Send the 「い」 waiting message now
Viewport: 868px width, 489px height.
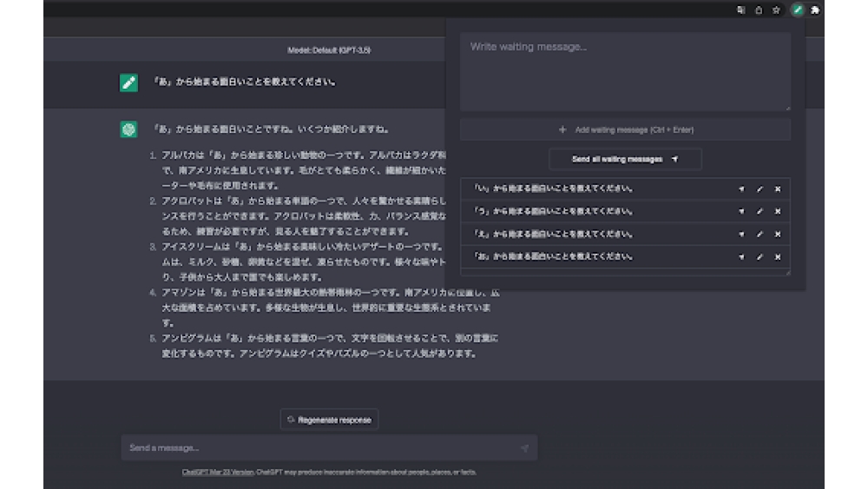[x=741, y=188]
